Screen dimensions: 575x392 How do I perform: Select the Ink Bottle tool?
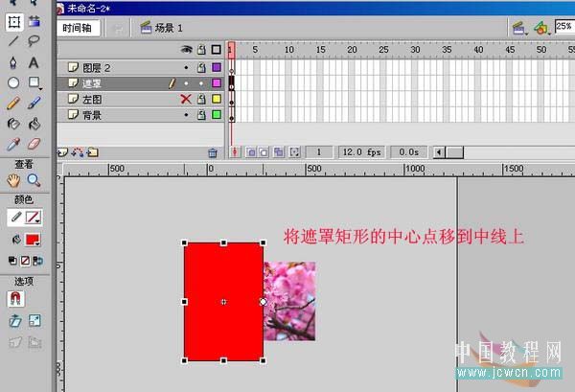pyautogui.click(x=13, y=124)
